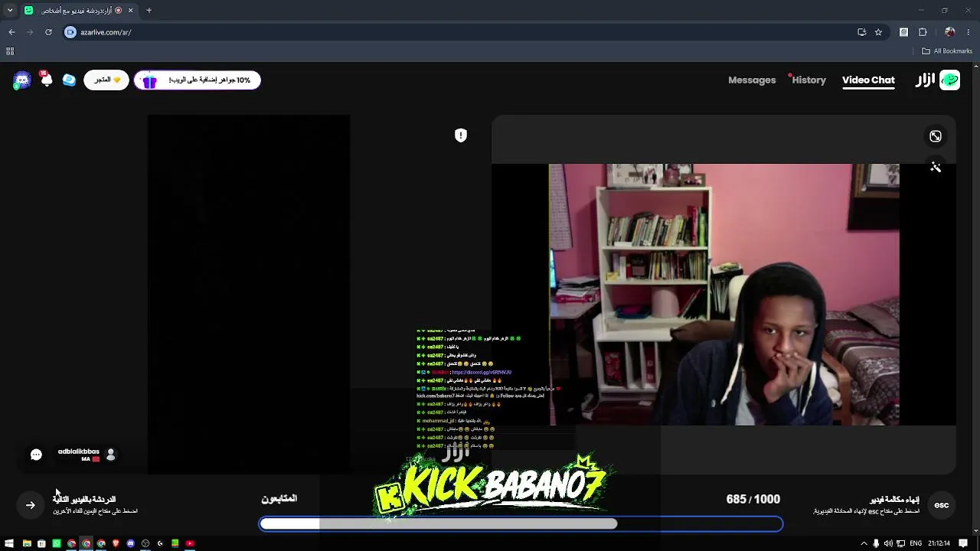Click the webcam video feed

[x=724, y=294]
